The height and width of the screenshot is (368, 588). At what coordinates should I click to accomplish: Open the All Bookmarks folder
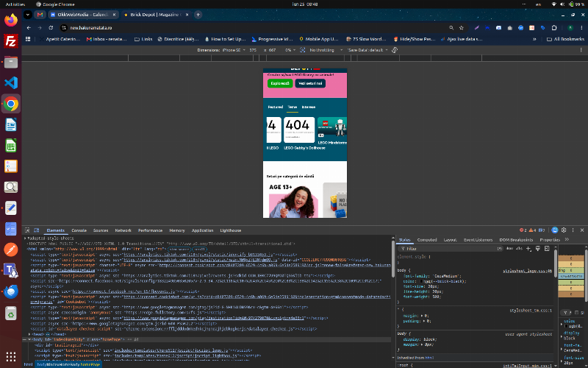tap(565, 39)
